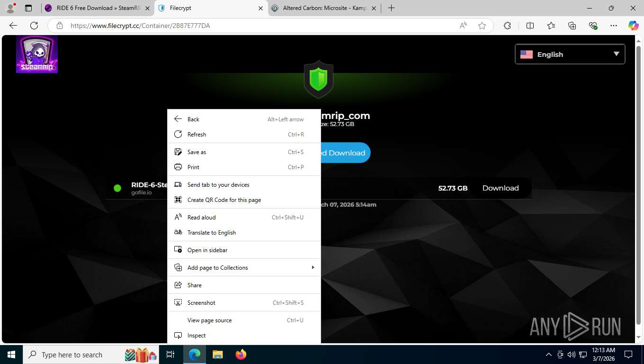Close the Altered Carbon Microsite tab
This screenshot has height=364, width=644.
[x=374, y=8]
